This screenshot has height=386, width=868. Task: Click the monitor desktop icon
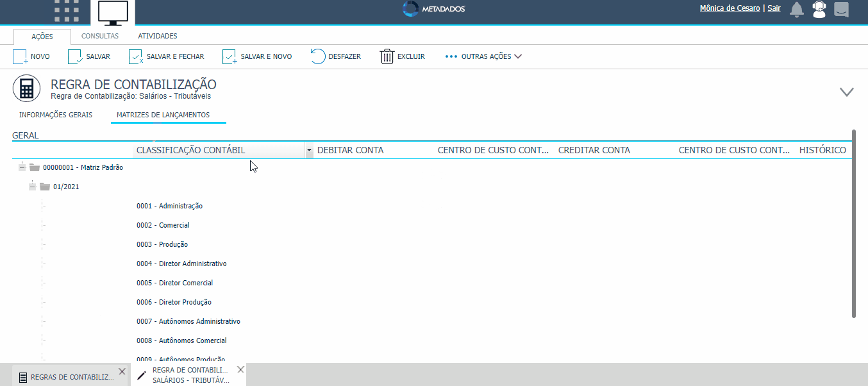pos(113,12)
